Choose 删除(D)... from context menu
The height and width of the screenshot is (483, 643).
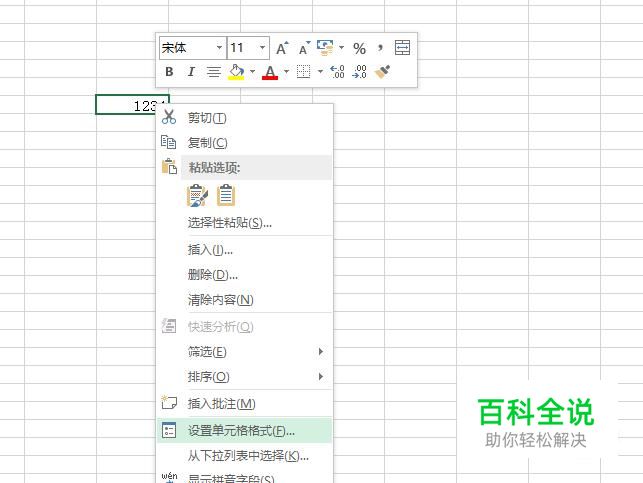click(x=244, y=274)
